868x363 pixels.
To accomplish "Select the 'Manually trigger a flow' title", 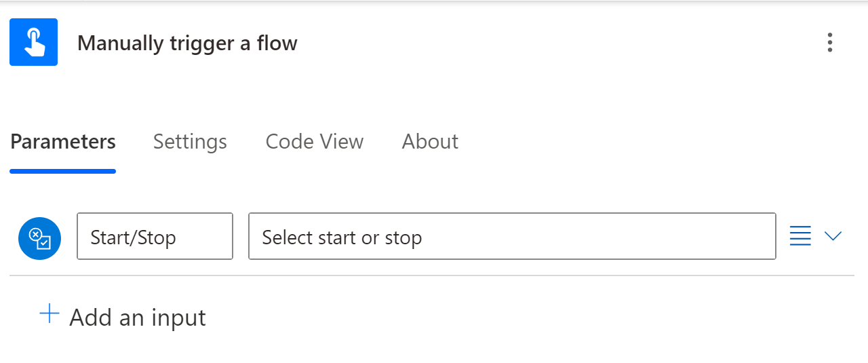I will point(187,43).
